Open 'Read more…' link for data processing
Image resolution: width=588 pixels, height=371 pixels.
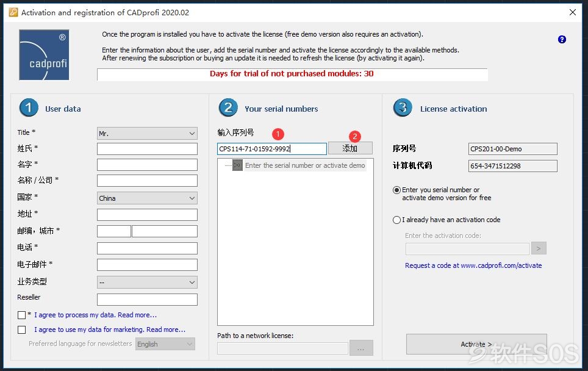point(137,315)
